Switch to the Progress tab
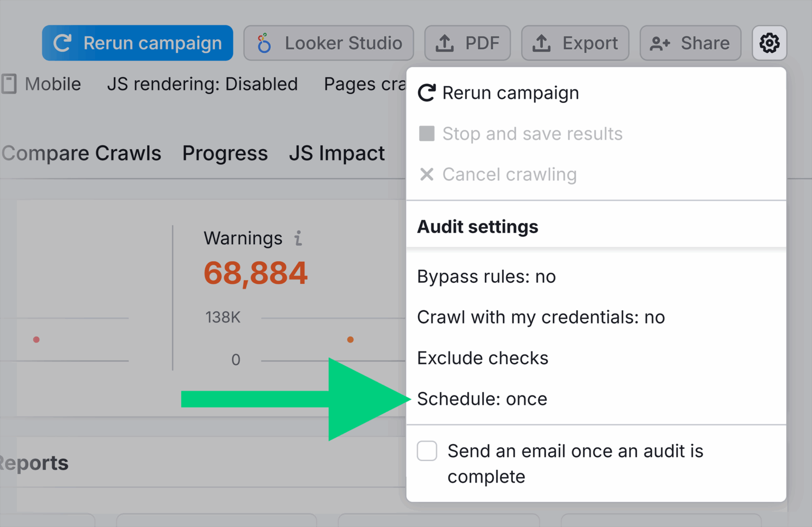This screenshot has width=812, height=527. (x=225, y=153)
